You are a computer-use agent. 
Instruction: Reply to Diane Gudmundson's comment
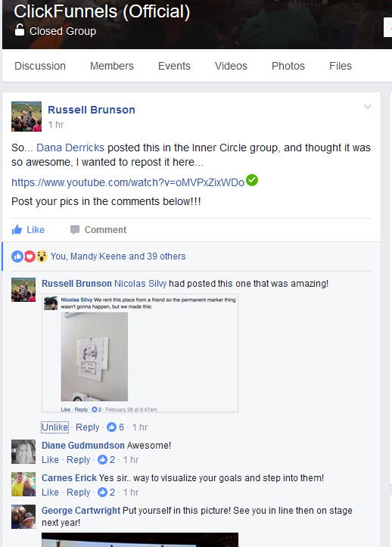pyautogui.click(x=79, y=460)
